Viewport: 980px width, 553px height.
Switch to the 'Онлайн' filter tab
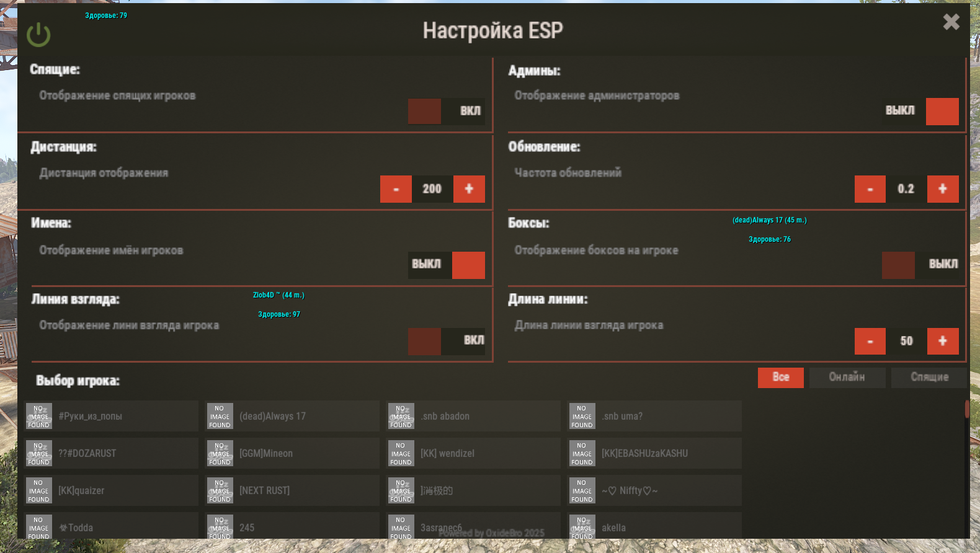click(847, 378)
